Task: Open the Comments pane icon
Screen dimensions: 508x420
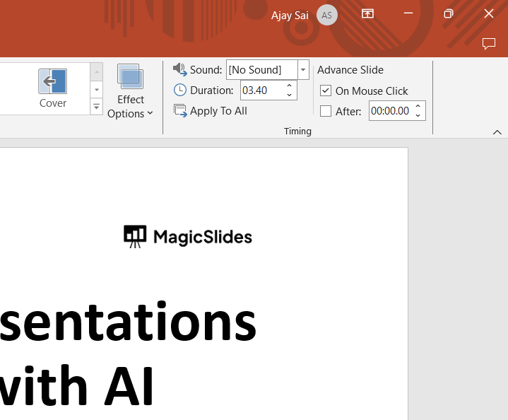Action: (x=488, y=44)
